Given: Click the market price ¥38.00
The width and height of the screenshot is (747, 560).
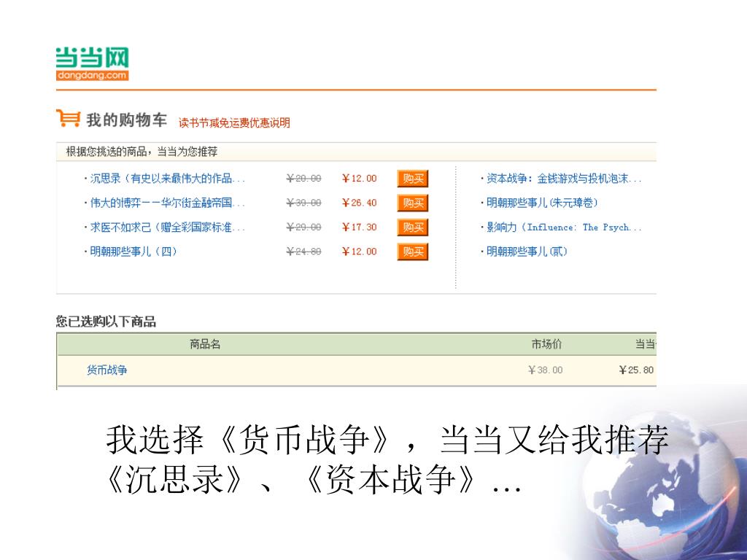Looking at the screenshot, I should pos(545,370).
